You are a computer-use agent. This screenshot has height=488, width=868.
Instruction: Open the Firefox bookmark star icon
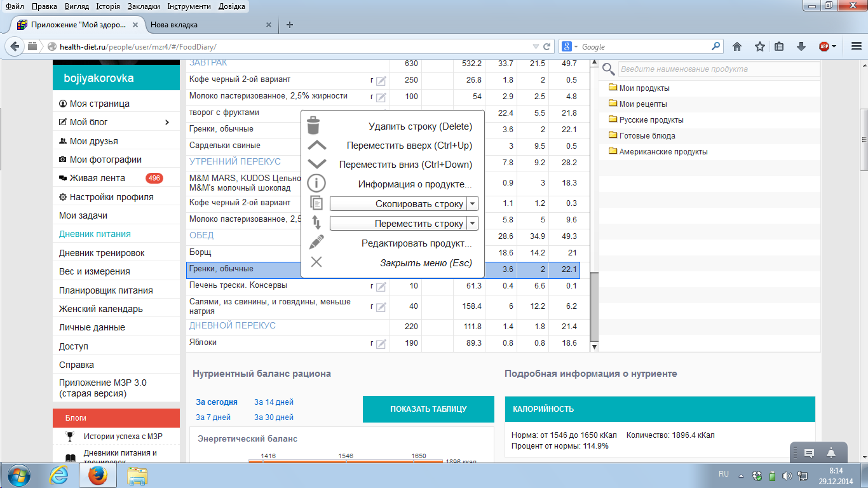pos(759,46)
